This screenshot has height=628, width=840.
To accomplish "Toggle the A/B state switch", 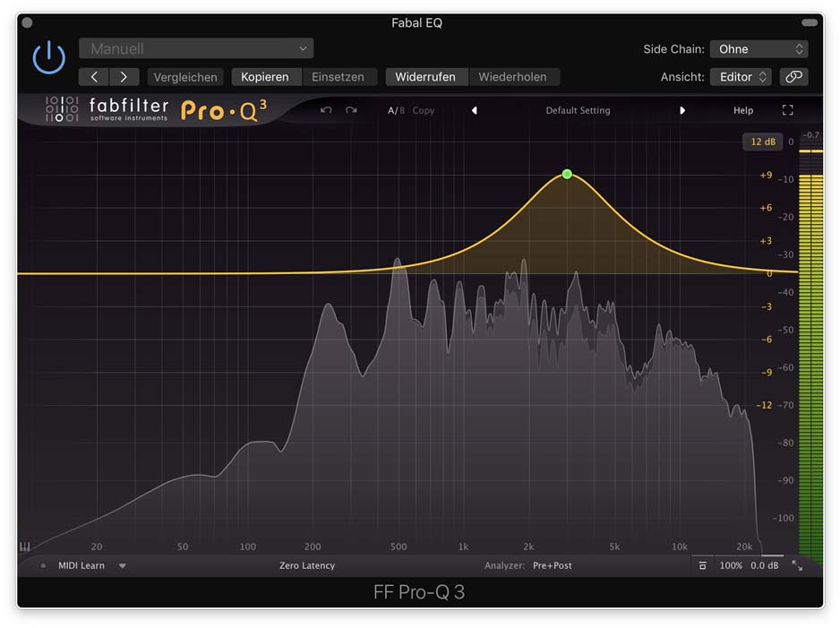I will pos(396,110).
